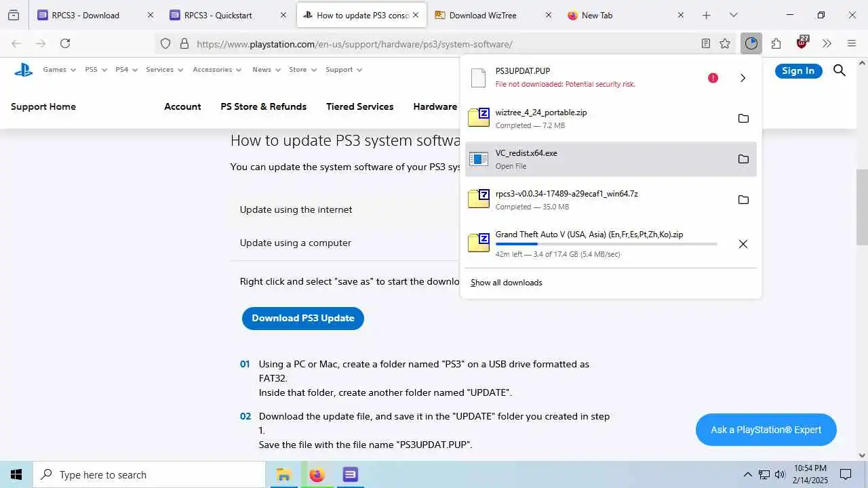Open Firefox View tab manager icon
The height and width of the screenshot is (488, 868).
coord(14,15)
